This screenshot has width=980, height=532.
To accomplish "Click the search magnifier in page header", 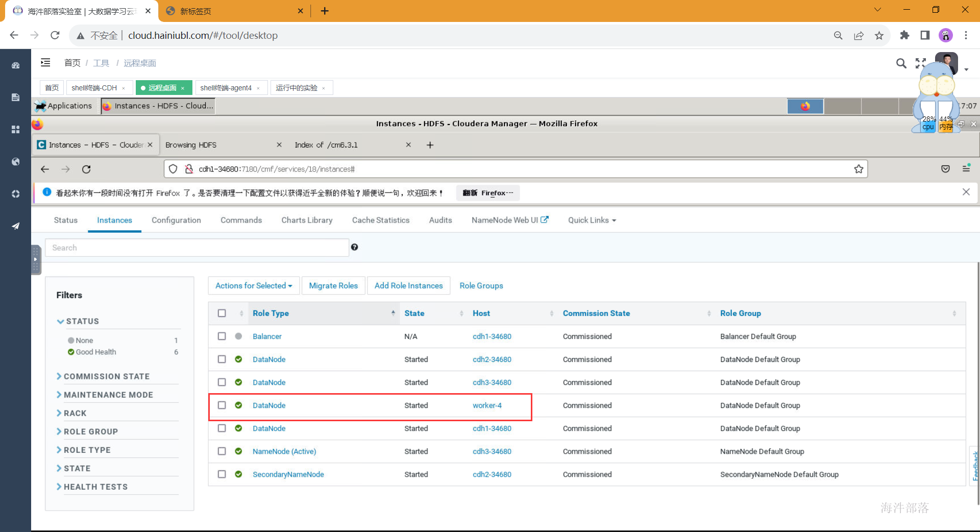I will click(x=901, y=63).
